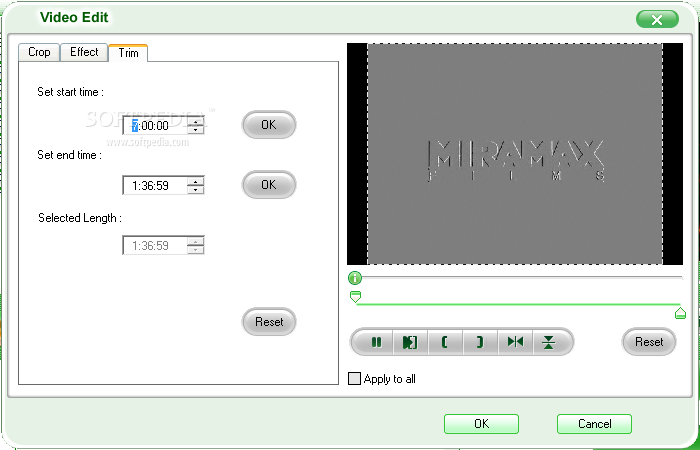Decrease end time with down spinner
Screen dimensions: 700x450
pyautogui.click(x=196, y=190)
